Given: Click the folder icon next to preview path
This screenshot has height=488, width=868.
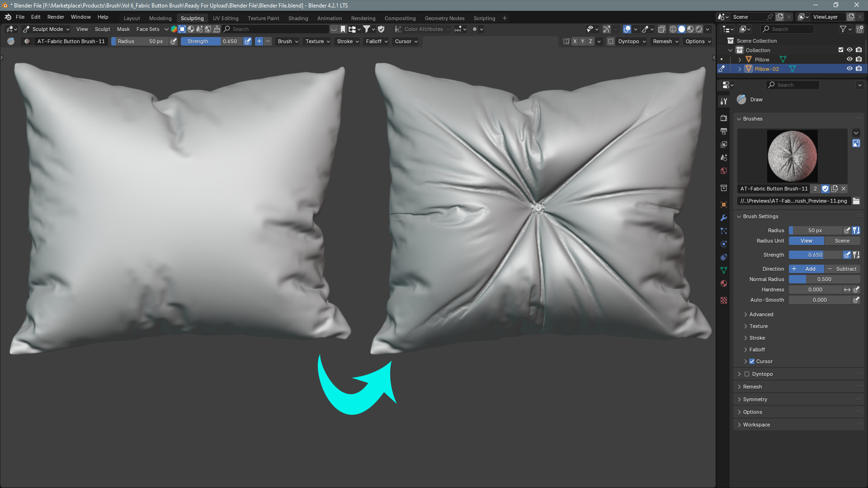Looking at the screenshot, I should coord(856,201).
